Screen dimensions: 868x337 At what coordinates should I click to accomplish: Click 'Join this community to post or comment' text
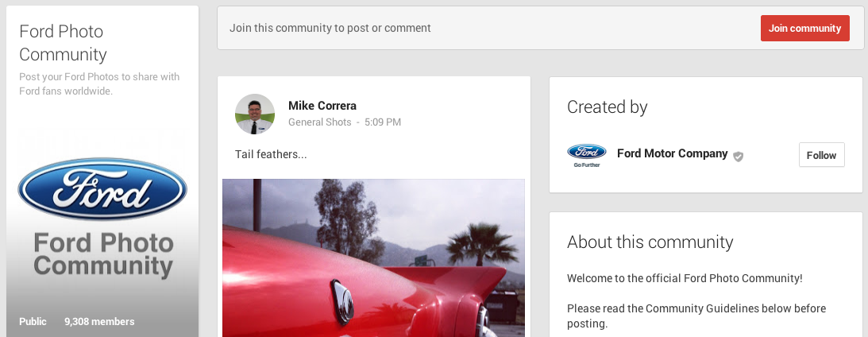[330, 28]
